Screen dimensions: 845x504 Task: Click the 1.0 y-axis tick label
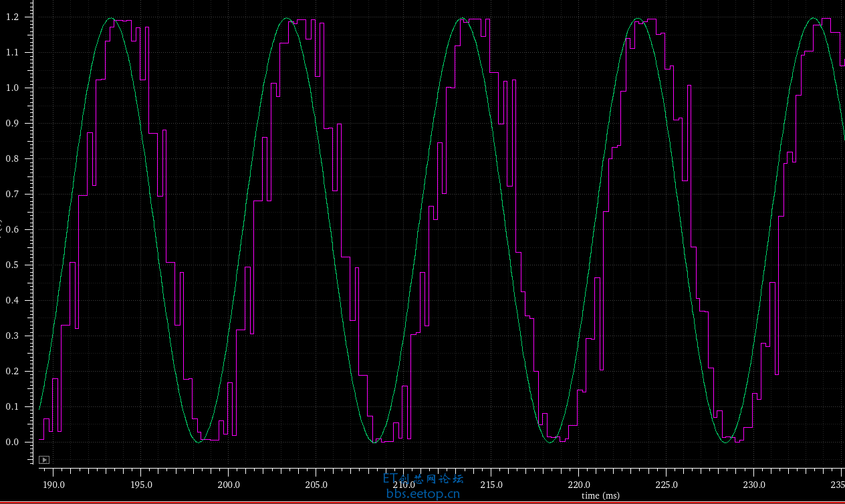click(13, 88)
